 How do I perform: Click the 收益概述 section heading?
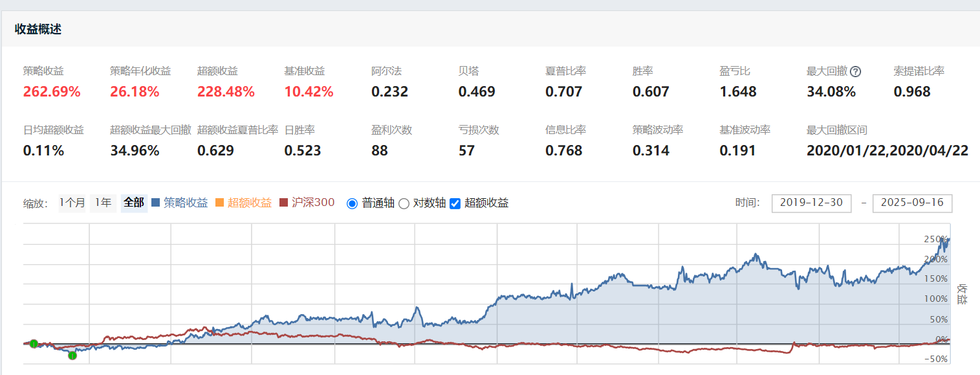tap(38, 29)
